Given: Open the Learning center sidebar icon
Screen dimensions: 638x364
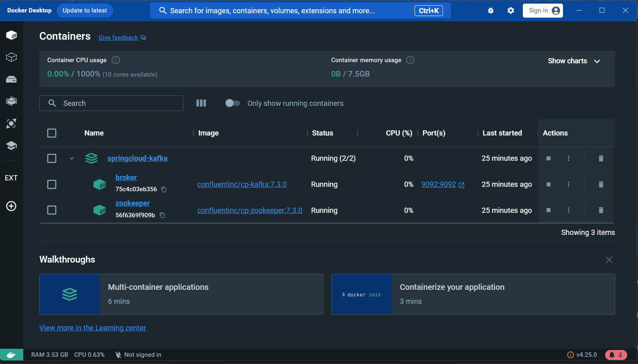Looking at the screenshot, I should click(x=11, y=145).
